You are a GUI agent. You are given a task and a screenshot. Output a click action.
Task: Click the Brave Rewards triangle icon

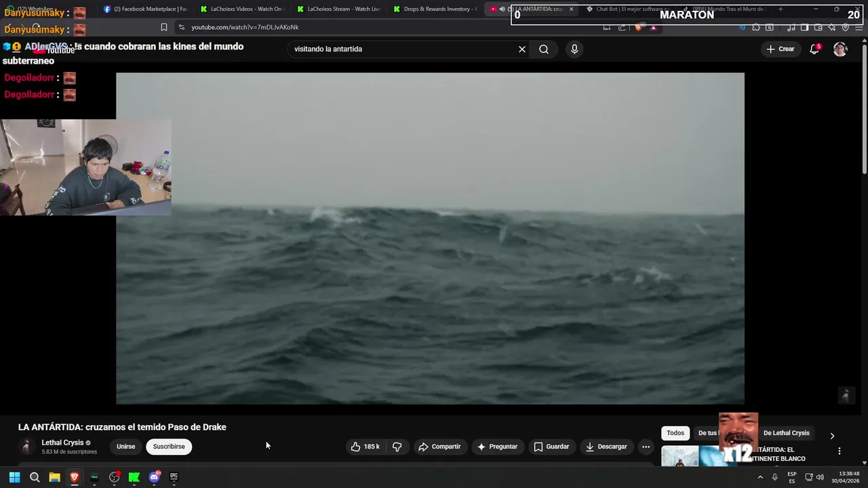(x=653, y=27)
